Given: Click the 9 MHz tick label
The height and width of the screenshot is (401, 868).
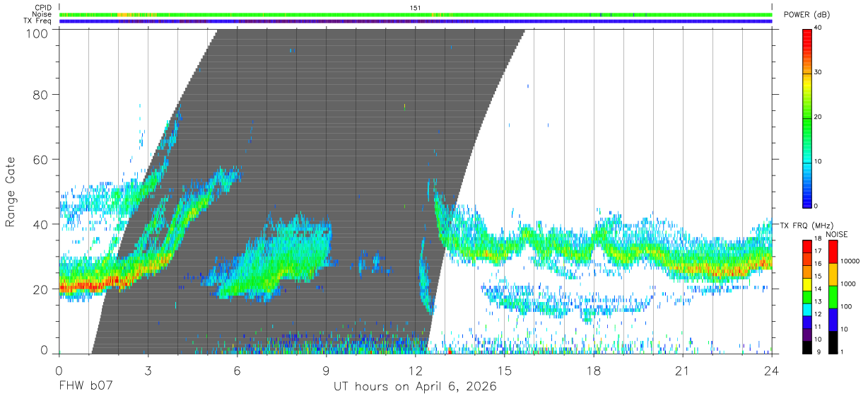Looking at the screenshot, I should [x=818, y=351].
